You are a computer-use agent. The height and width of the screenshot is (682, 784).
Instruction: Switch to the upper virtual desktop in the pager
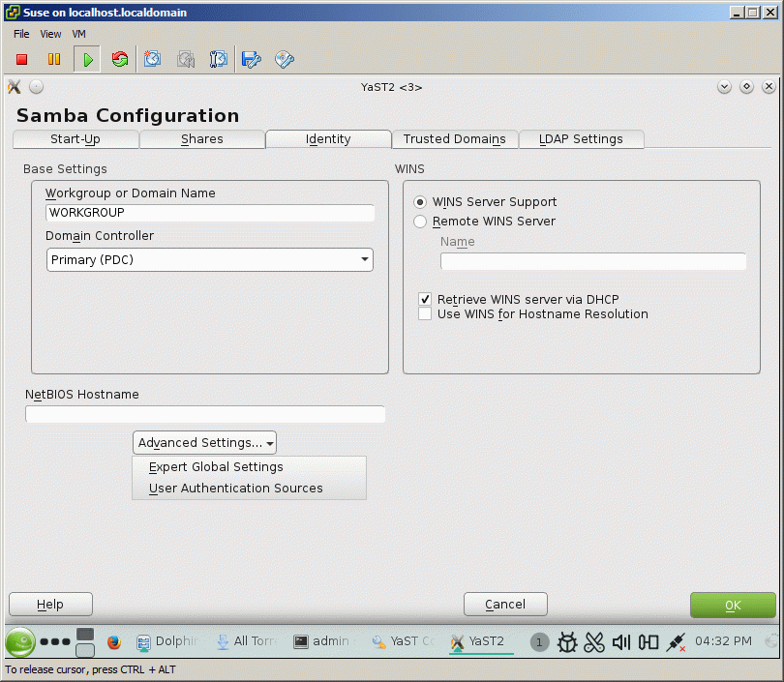point(85,634)
